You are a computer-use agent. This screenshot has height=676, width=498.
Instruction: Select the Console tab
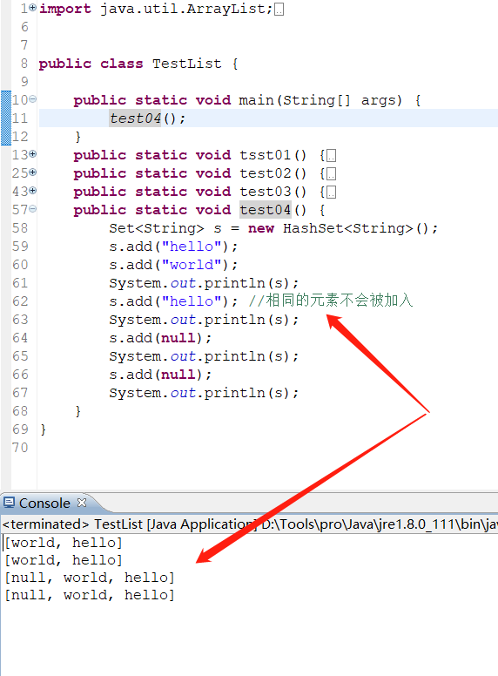coord(44,503)
